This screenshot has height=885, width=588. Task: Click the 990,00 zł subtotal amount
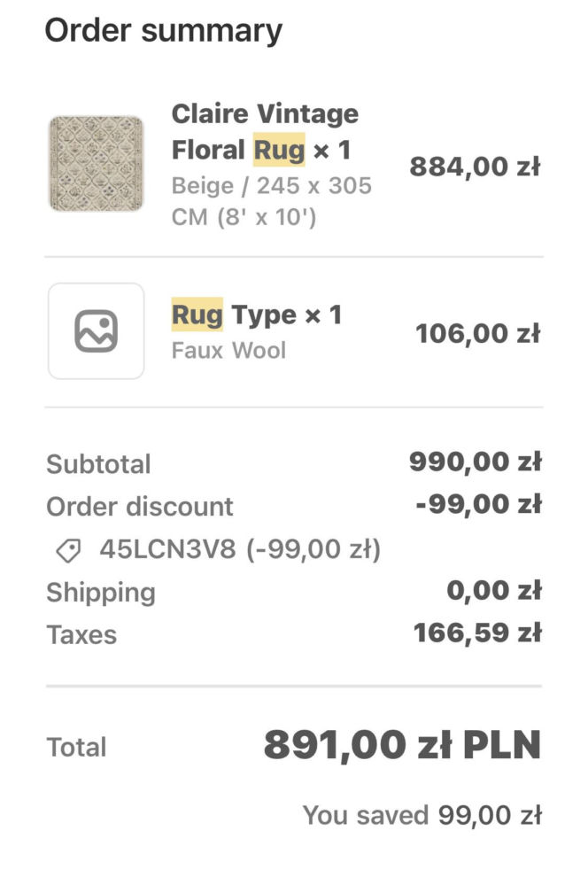pyautogui.click(x=475, y=461)
